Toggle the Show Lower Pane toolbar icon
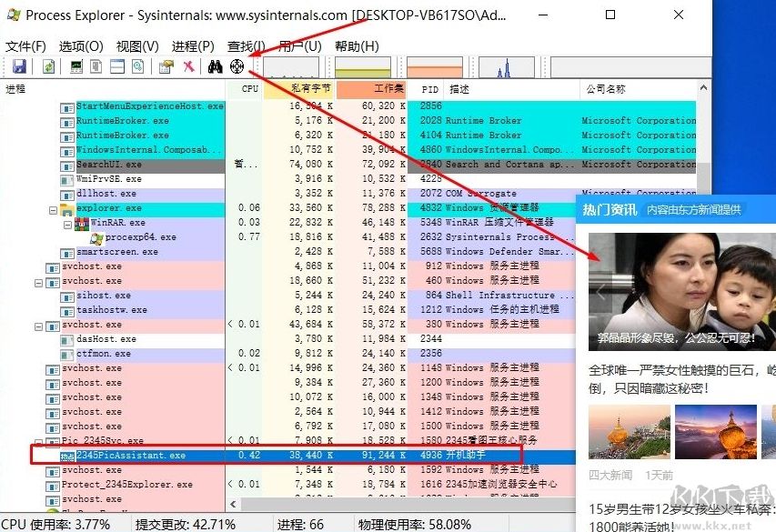 click(x=117, y=66)
